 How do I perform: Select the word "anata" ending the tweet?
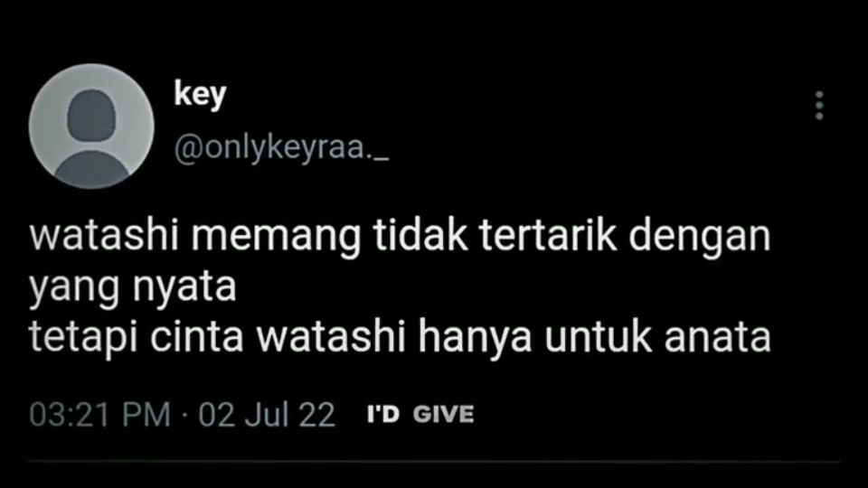click(717, 337)
